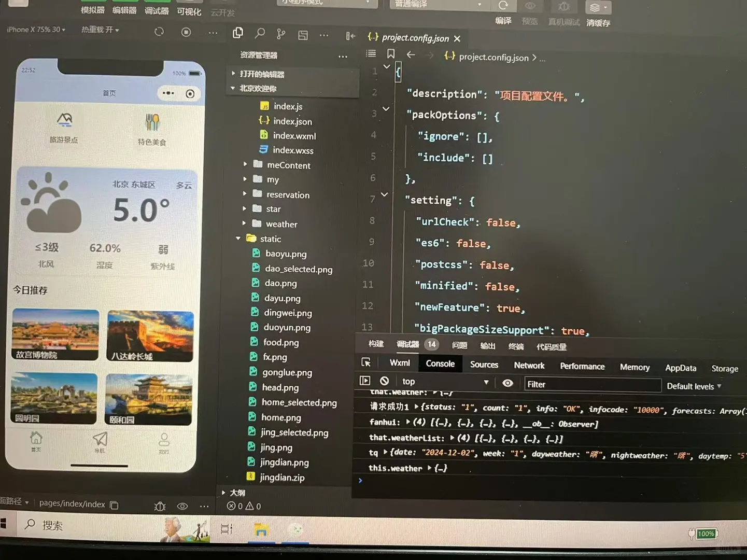Screen dimensions: 747x560
Task: Open the source control branch icon
Action: click(281, 34)
